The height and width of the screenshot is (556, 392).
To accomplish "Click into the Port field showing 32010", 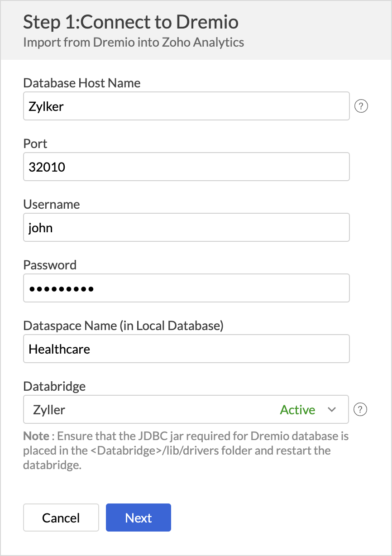I will click(x=186, y=167).
